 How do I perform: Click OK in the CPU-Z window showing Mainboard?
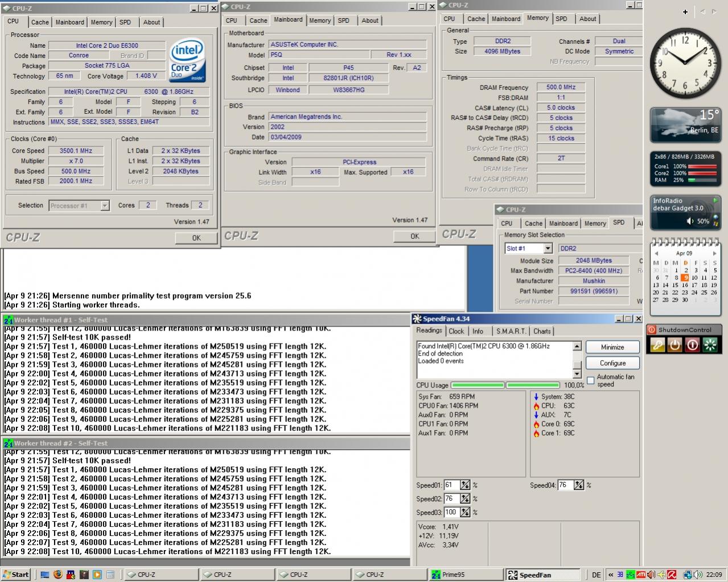point(415,236)
